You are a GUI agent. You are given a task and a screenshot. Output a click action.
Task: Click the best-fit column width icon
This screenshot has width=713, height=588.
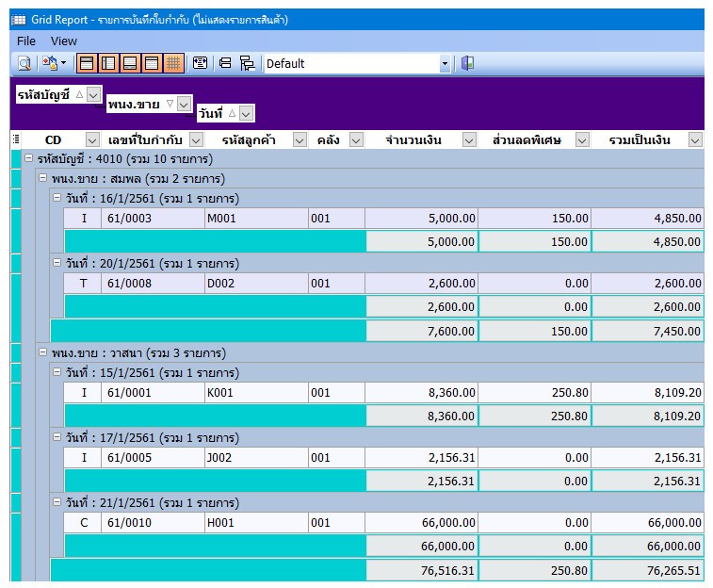(x=200, y=63)
